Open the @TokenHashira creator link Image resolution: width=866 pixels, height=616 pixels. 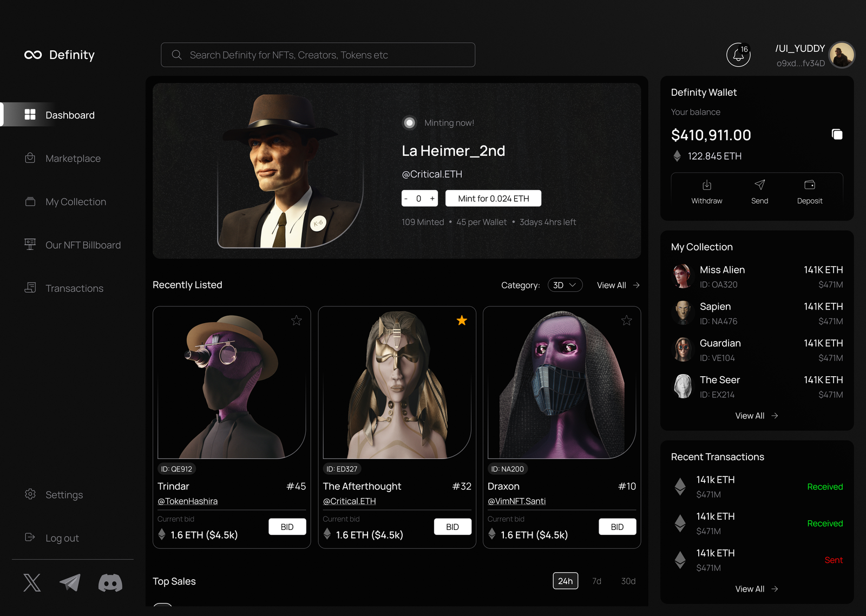[188, 501]
